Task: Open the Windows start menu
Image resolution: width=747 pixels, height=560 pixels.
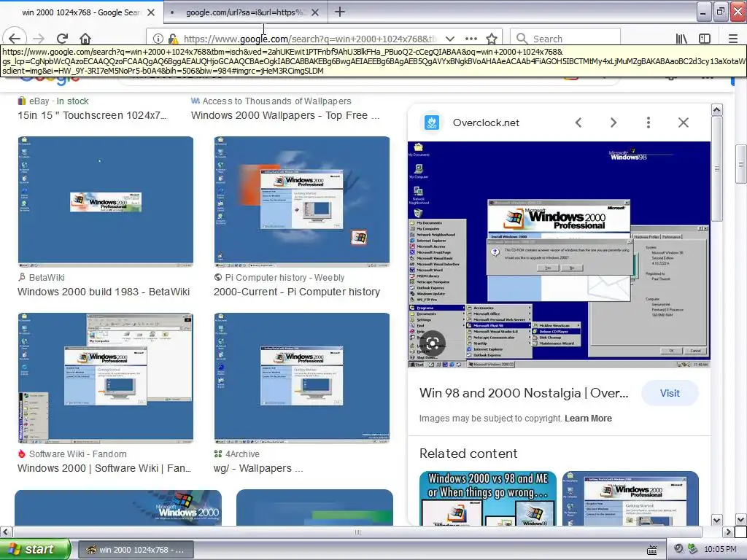Action: (x=35, y=549)
